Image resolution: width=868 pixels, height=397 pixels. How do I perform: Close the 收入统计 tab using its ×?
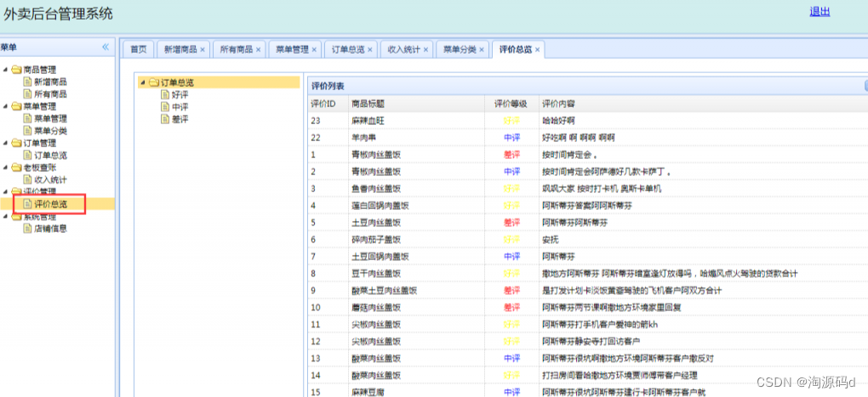pos(425,50)
